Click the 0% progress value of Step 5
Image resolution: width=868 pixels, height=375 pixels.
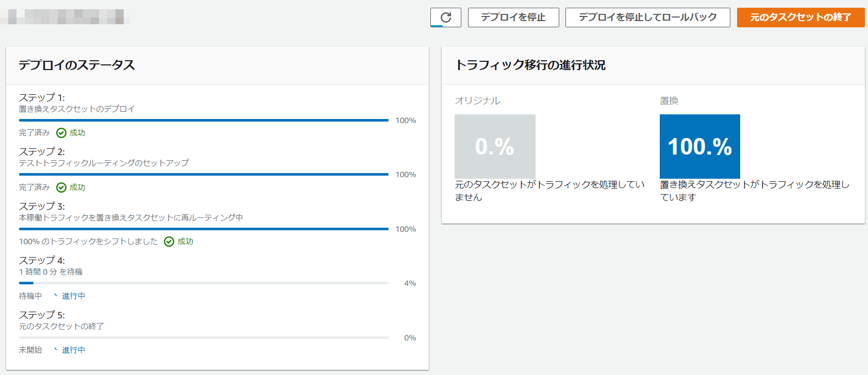click(x=410, y=338)
